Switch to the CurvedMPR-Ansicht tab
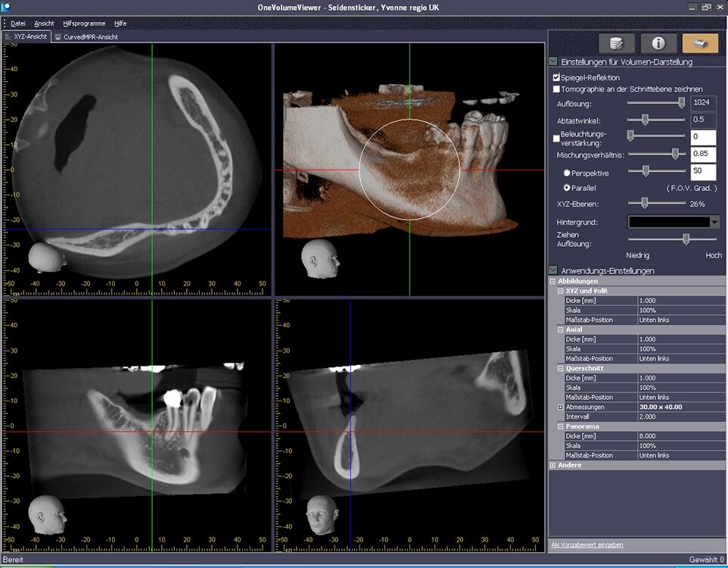The width and height of the screenshot is (728, 568). [89, 36]
